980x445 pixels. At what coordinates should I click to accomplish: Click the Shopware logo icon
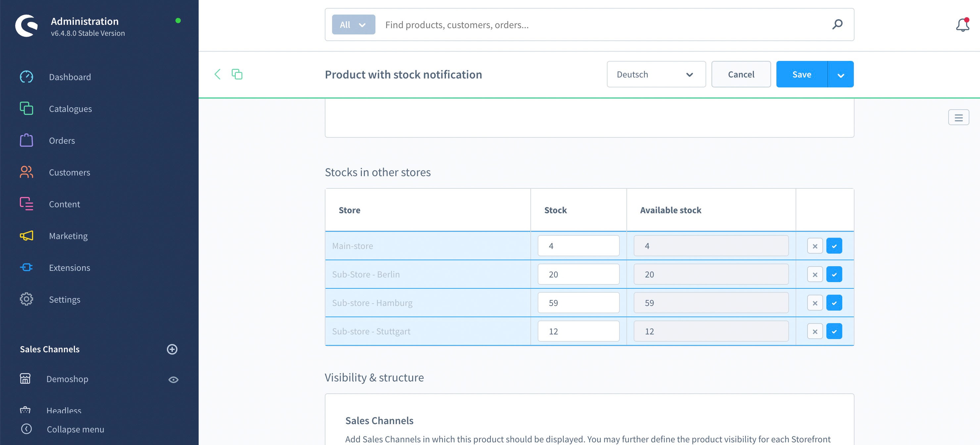[x=26, y=26]
